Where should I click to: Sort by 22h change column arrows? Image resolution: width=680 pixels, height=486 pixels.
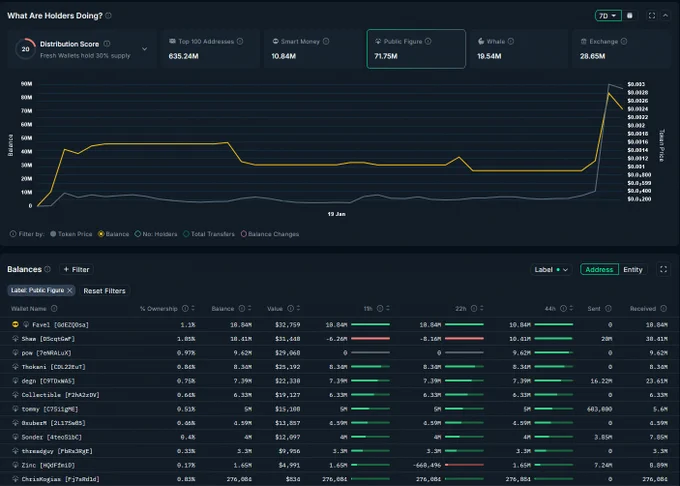tap(482, 308)
